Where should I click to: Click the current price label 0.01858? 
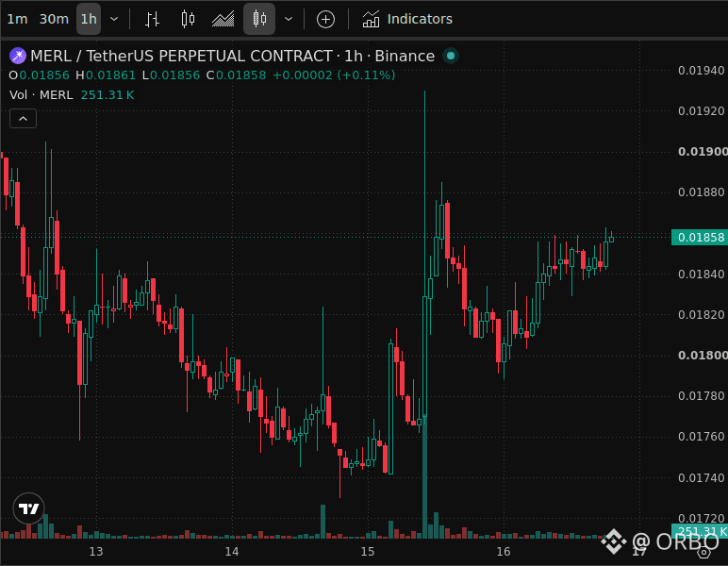(700, 238)
